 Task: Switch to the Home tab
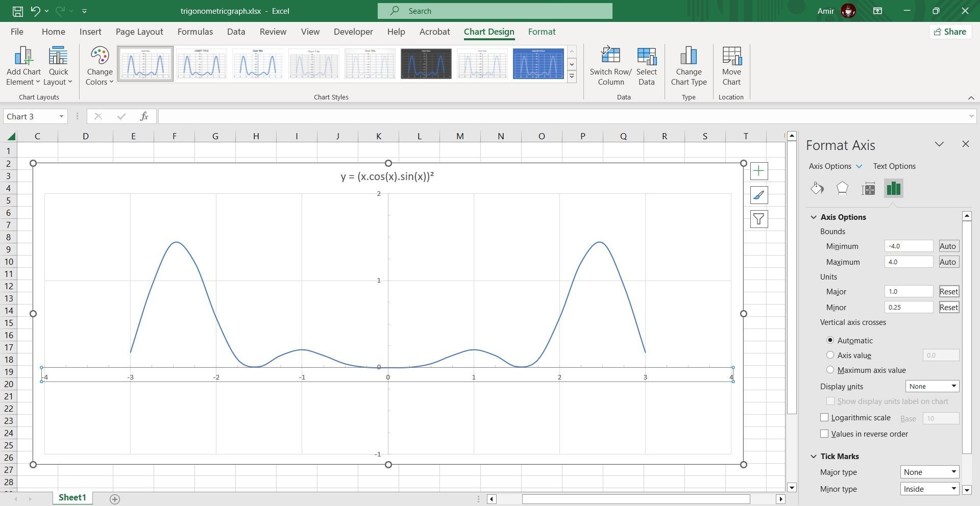click(54, 32)
